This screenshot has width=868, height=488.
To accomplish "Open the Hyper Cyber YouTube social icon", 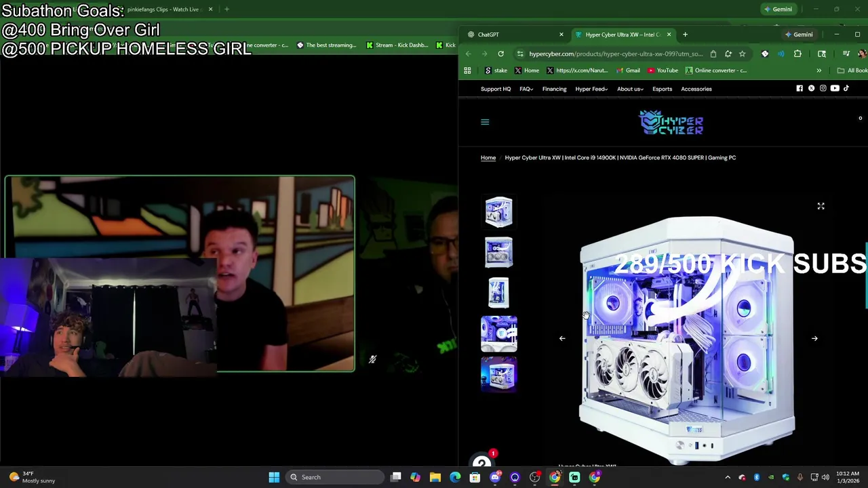I will pos(834,88).
